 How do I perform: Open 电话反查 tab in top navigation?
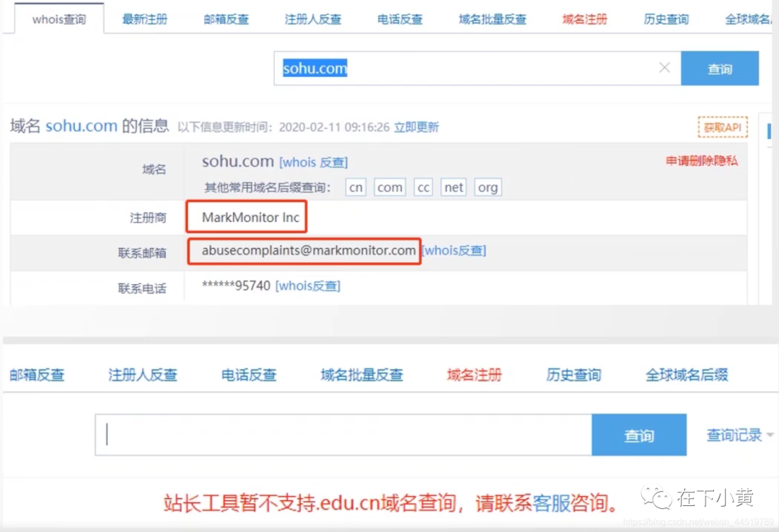click(x=400, y=19)
